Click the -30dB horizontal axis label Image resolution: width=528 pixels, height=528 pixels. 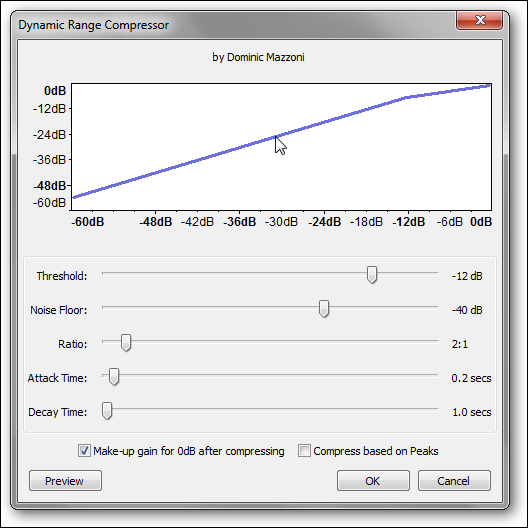[282, 222]
